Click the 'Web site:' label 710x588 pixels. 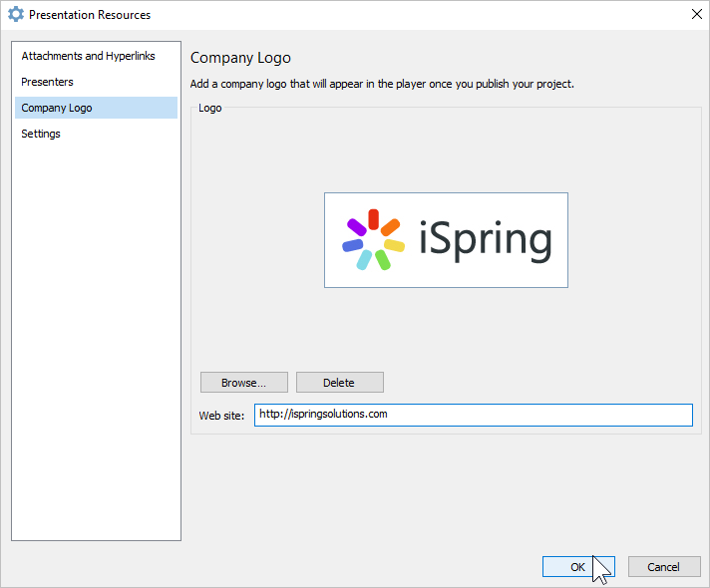pos(221,416)
